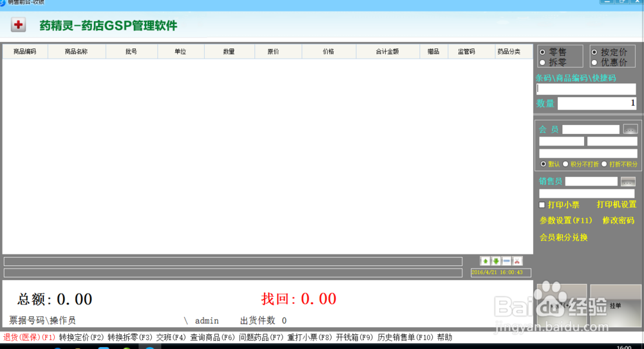
Task: Focus the barcode/product code input field
Action: (x=586, y=89)
